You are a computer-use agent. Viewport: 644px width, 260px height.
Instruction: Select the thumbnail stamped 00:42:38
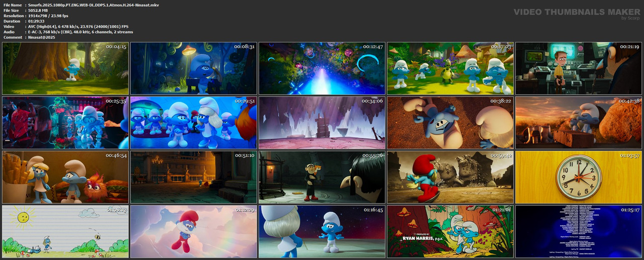pos(579,123)
